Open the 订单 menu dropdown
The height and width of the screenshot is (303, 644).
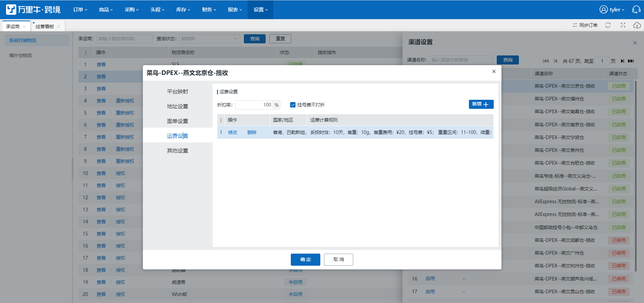(x=80, y=10)
